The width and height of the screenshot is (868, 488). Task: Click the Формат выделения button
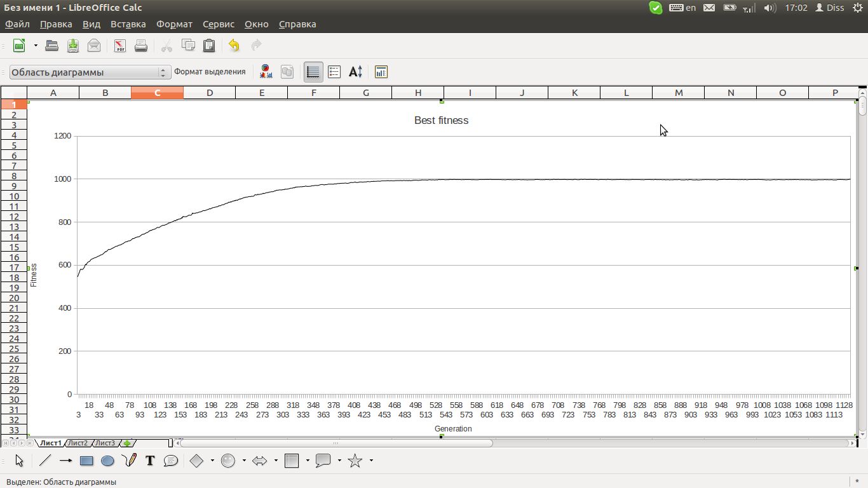(x=210, y=72)
